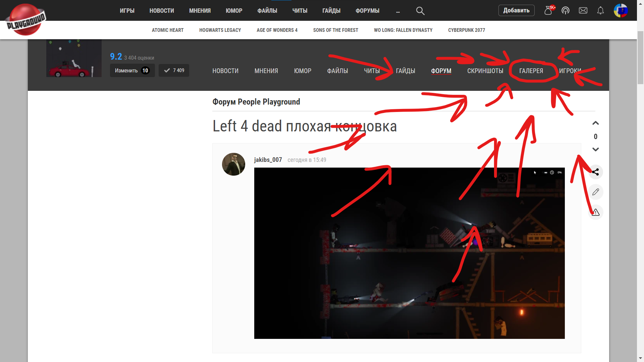Image resolution: width=644 pixels, height=362 pixels.
Task: Click the PlayGround logo
Action: coord(25,19)
